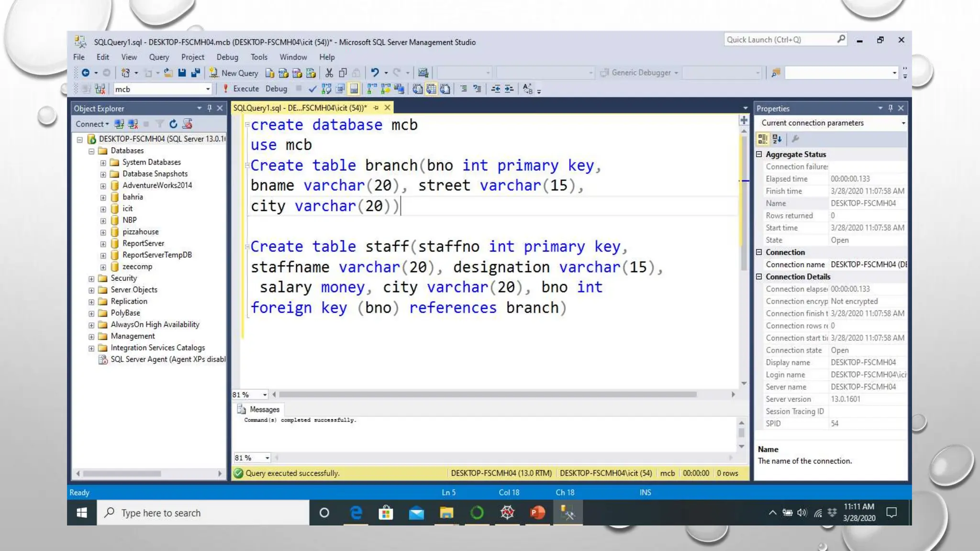Click the Quick Launch search field
980x551 pixels.
click(x=785, y=40)
